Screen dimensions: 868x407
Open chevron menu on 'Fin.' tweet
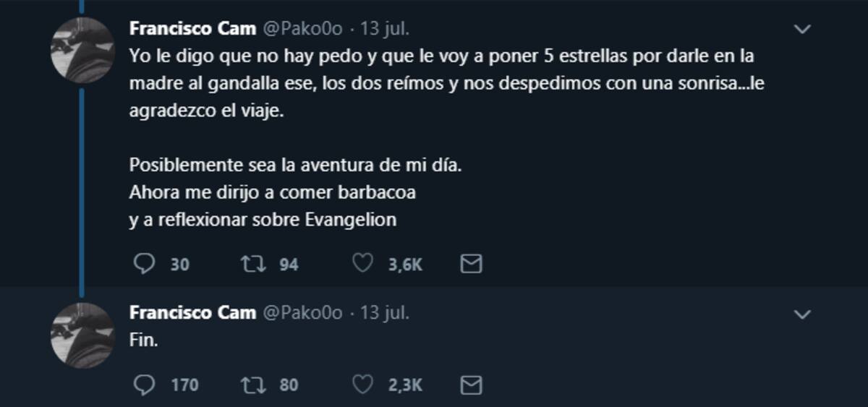click(803, 314)
